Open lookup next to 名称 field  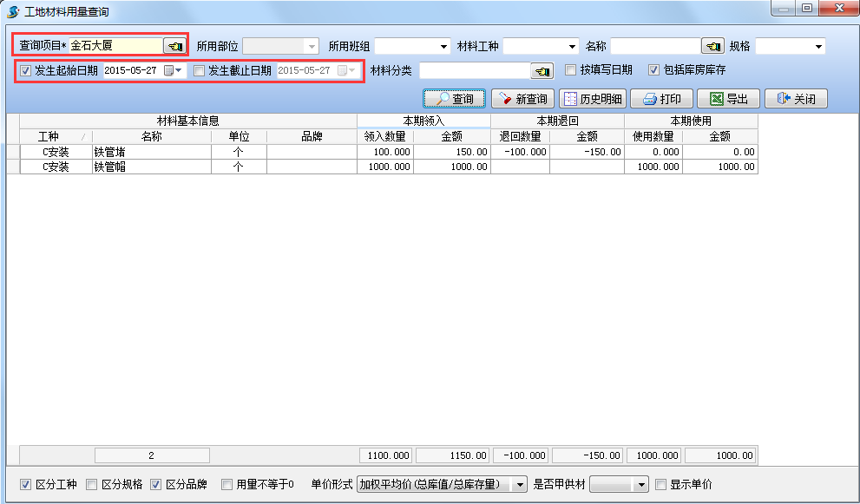712,46
